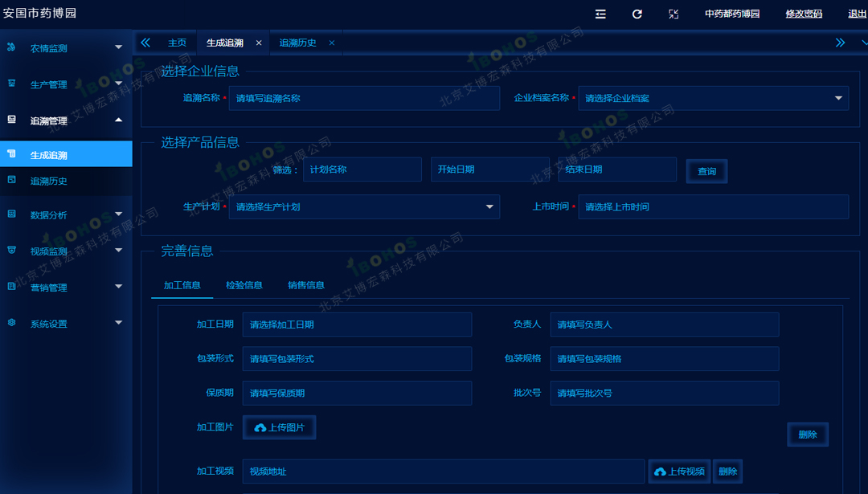Viewport: 868px width, 494px height.
Task: Switch to the 检验信息 tab
Action: 244,285
